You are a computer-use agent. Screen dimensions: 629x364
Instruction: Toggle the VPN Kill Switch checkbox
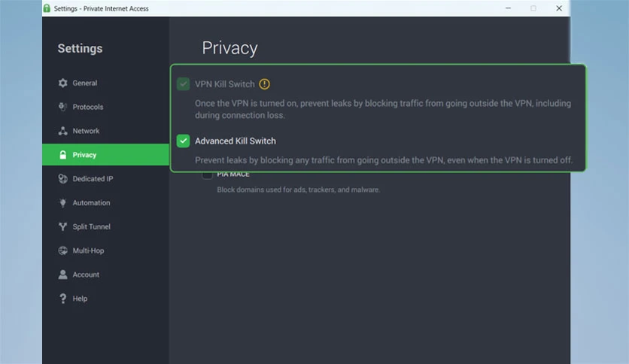184,84
